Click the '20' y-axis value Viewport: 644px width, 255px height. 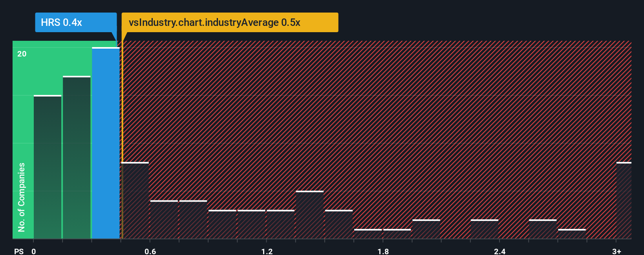click(x=22, y=54)
